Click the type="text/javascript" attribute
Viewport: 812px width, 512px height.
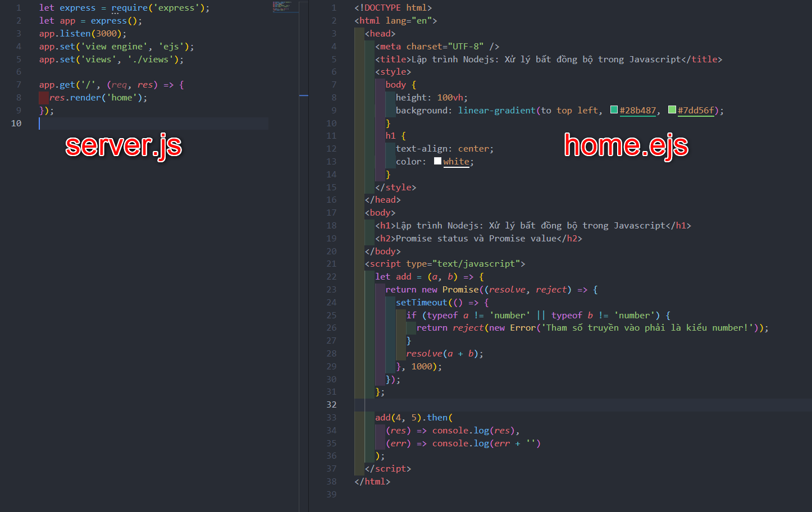point(463,264)
